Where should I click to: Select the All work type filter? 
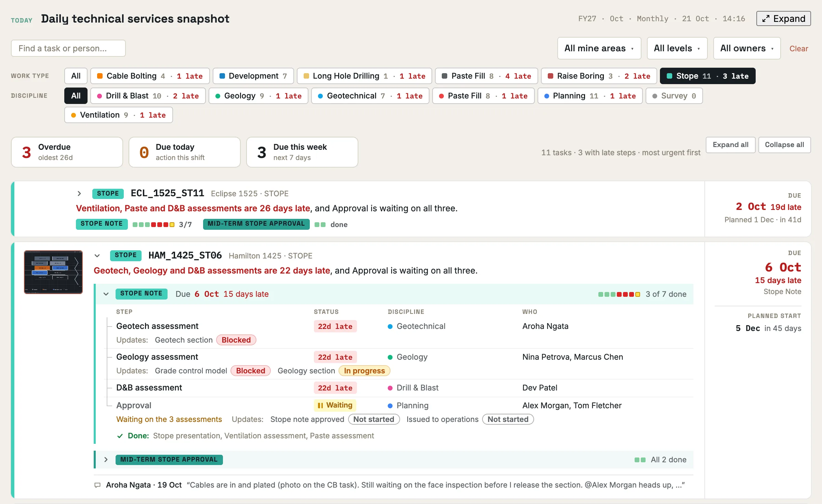pos(76,76)
